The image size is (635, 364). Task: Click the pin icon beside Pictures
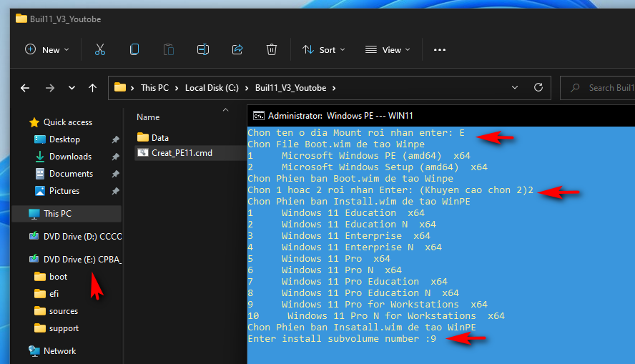(115, 191)
